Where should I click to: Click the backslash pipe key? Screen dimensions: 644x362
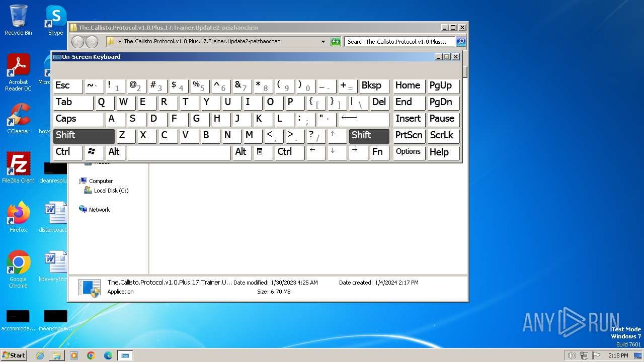[x=359, y=102]
